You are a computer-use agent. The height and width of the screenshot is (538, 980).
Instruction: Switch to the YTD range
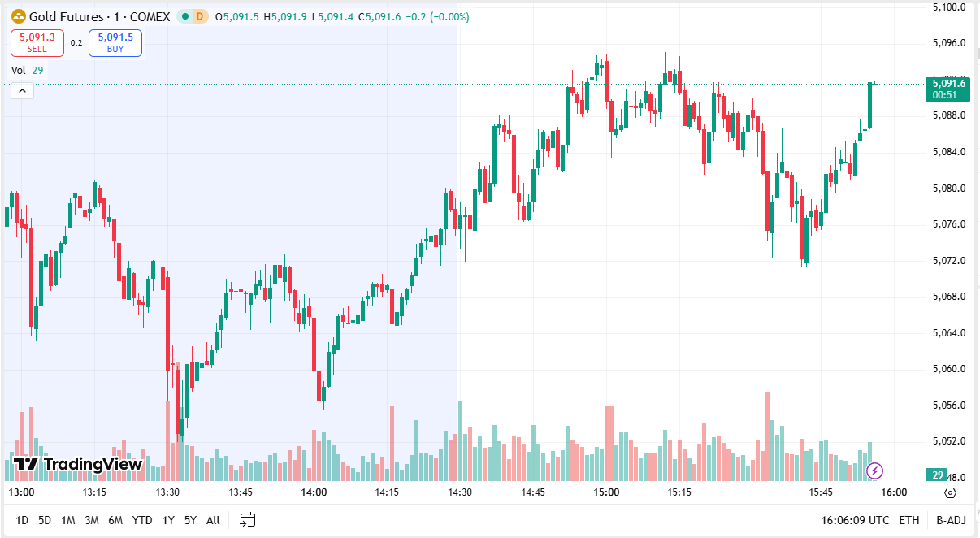point(142,520)
